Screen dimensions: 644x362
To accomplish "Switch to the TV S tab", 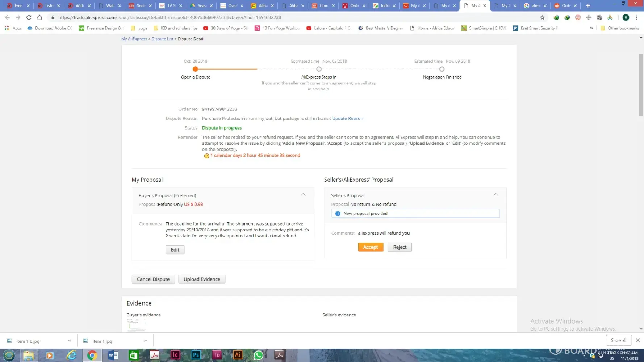I will click(171, 5).
